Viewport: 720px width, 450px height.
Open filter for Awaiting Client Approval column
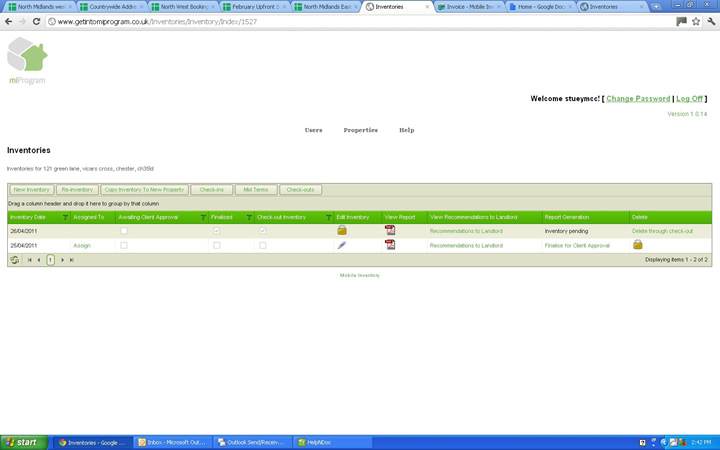pyautogui.click(x=203, y=217)
